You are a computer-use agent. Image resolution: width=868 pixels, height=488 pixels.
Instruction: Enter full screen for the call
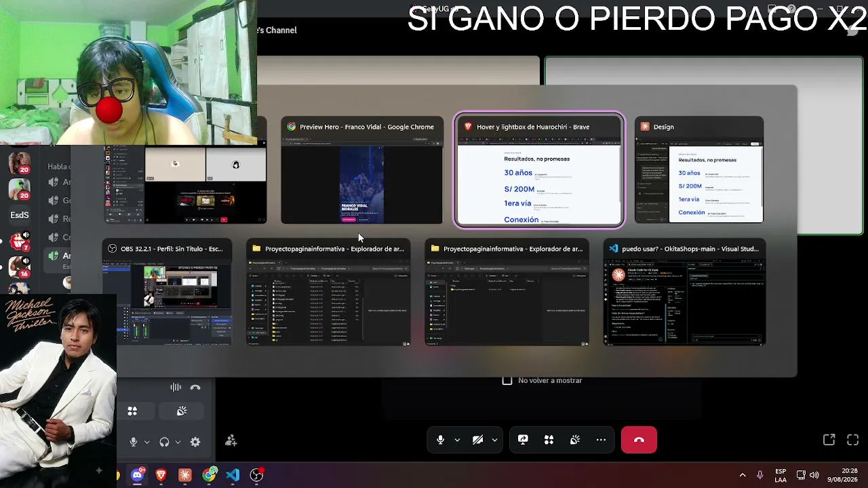(x=853, y=440)
